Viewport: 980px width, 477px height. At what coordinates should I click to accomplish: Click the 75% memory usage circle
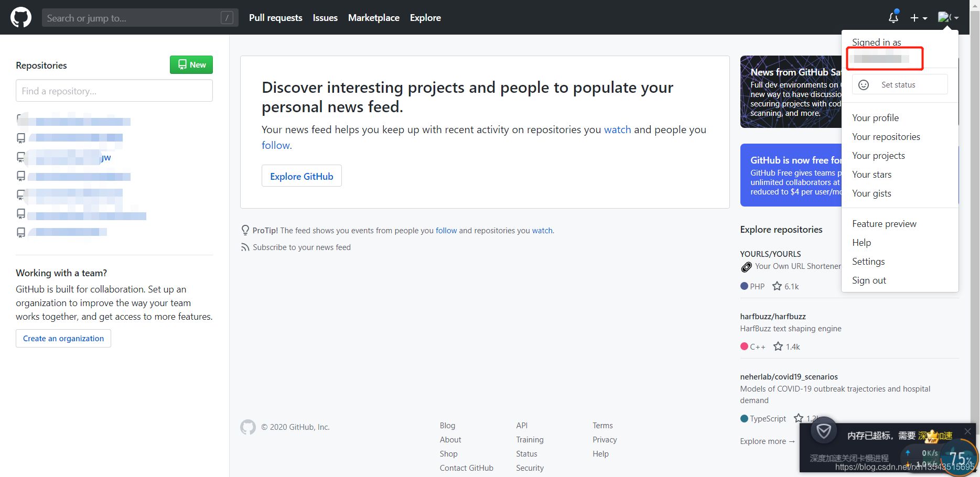pyautogui.click(x=960, y=458)
